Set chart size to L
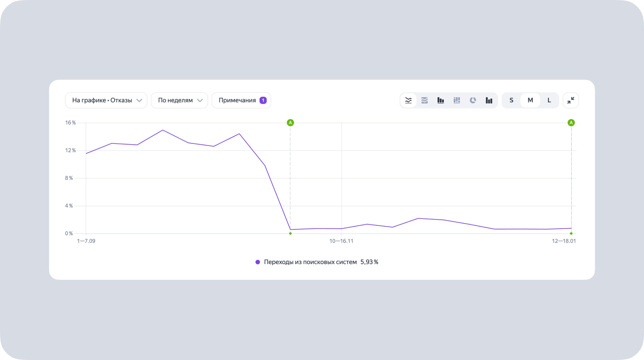This screenshot has height=360, width=644. point(549,100)
